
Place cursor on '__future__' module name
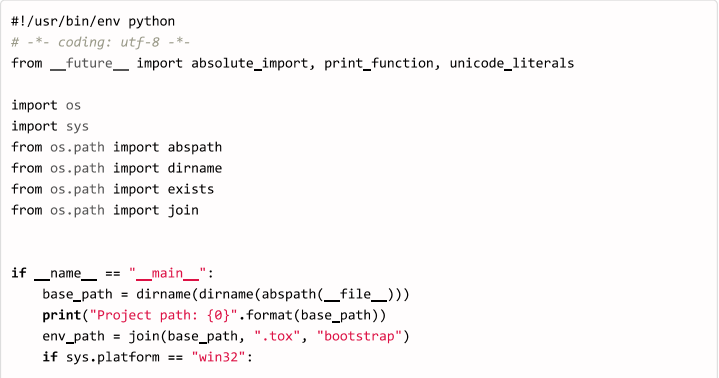89,63
